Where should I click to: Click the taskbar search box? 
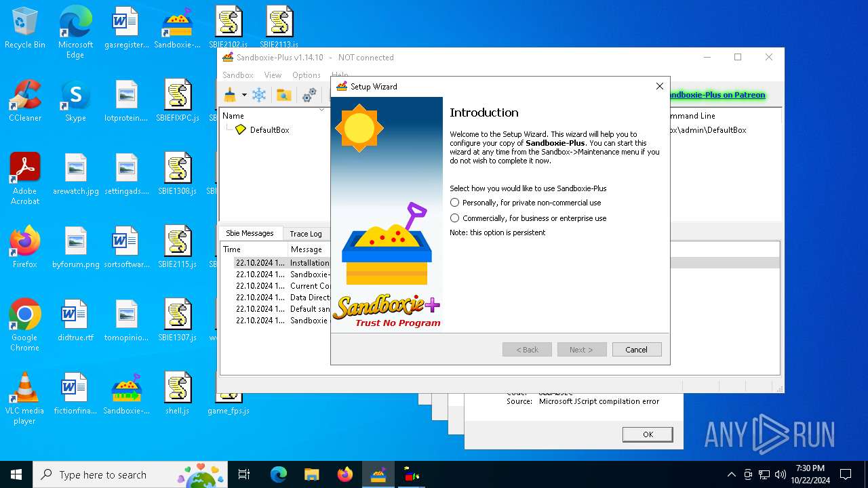pos(130,474)
